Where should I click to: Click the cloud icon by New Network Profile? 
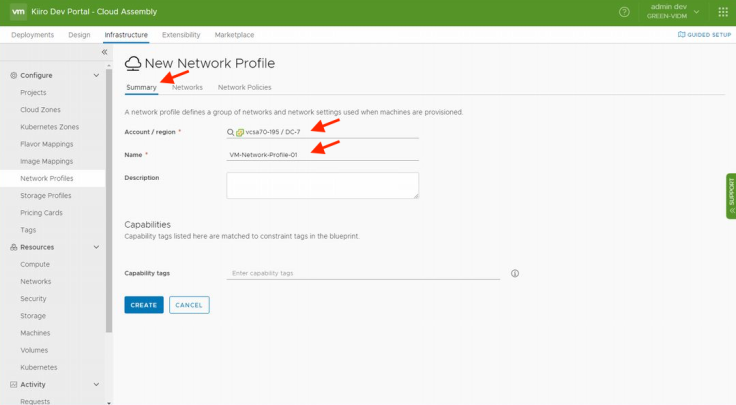(x=133, y=63)
